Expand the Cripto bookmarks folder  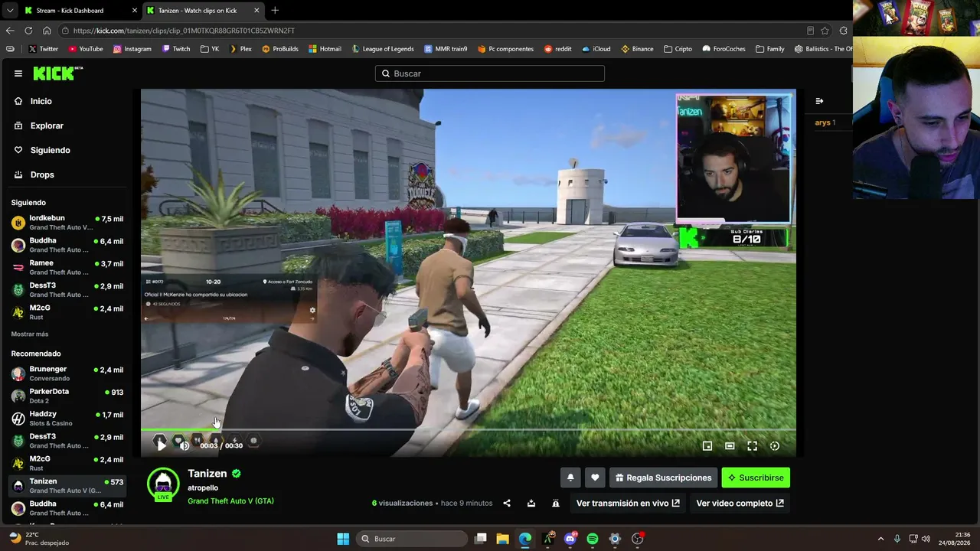[678, 49]
